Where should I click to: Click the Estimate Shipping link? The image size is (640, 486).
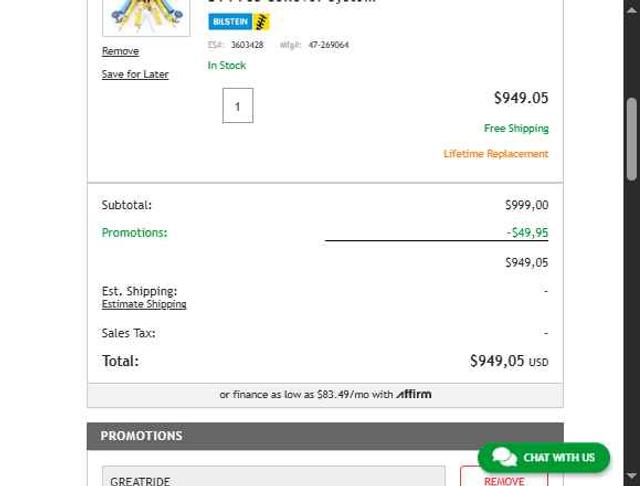click(144, 304)
